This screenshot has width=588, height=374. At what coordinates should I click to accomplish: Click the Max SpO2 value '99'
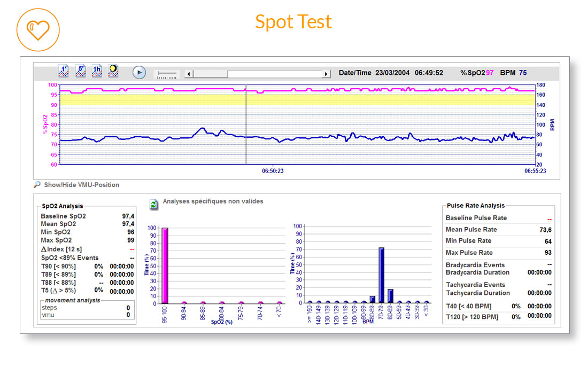(130, 240)
